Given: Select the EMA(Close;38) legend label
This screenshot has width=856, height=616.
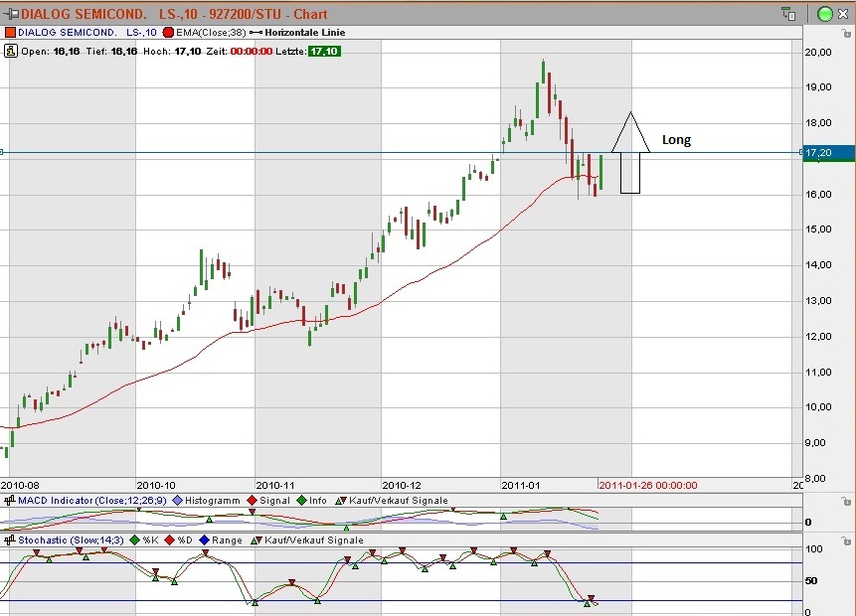Looking at the screenshot, I should 211,32.
